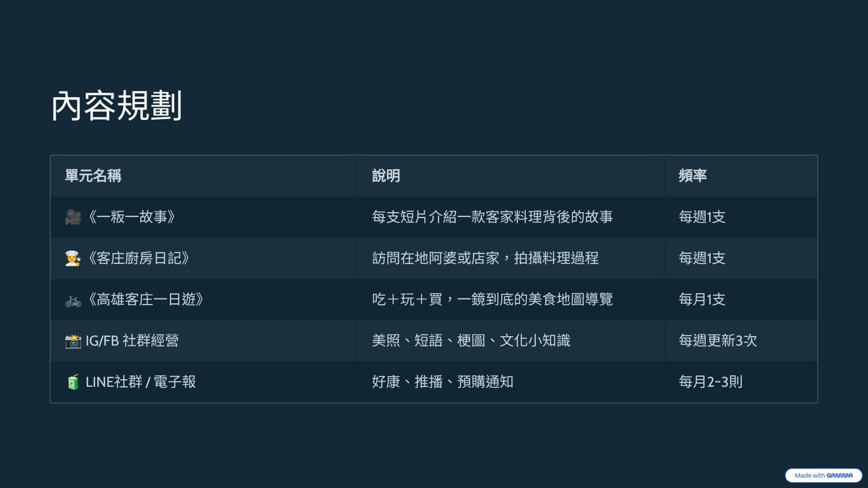Click the GAMMA logo in the badge
This screenshot has height=488, width=868.
tap(840, 475)
